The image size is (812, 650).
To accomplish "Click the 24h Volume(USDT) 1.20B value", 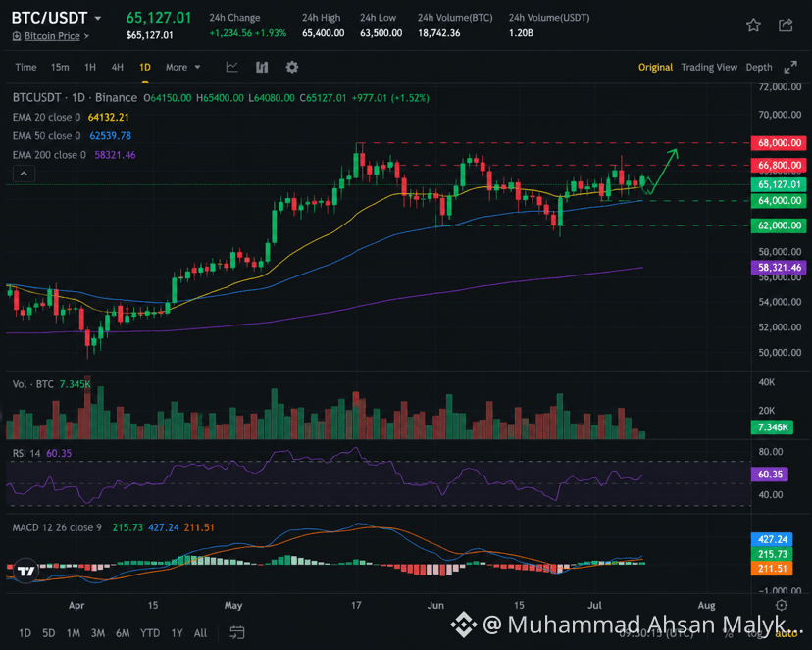I will 521,33.
